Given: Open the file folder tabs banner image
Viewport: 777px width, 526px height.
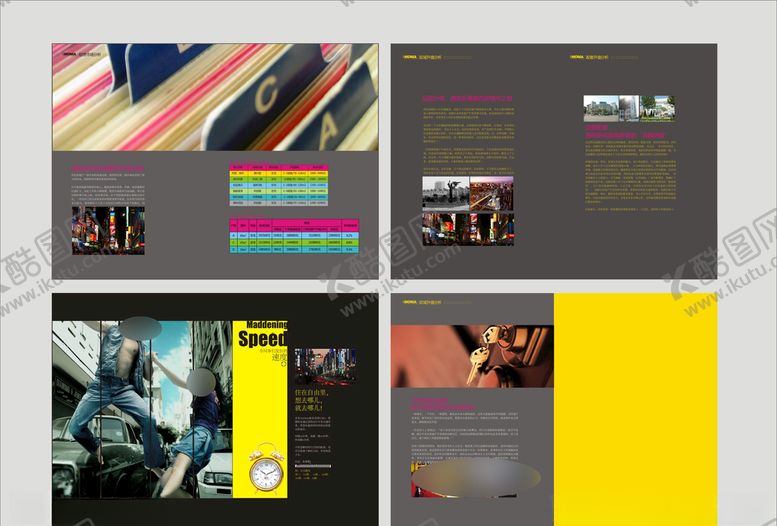Looking at the screenshot, I should click(x=215, y=97).
